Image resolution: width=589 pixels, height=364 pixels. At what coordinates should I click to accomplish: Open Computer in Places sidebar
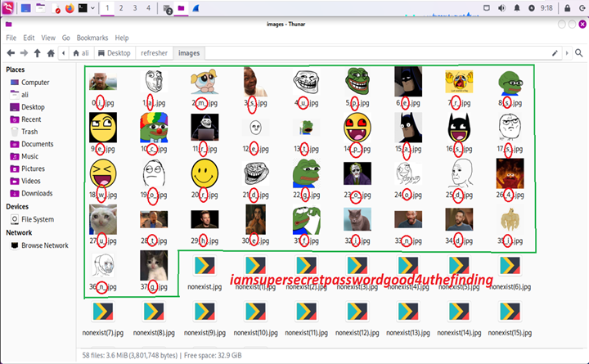tap(29, 83)
